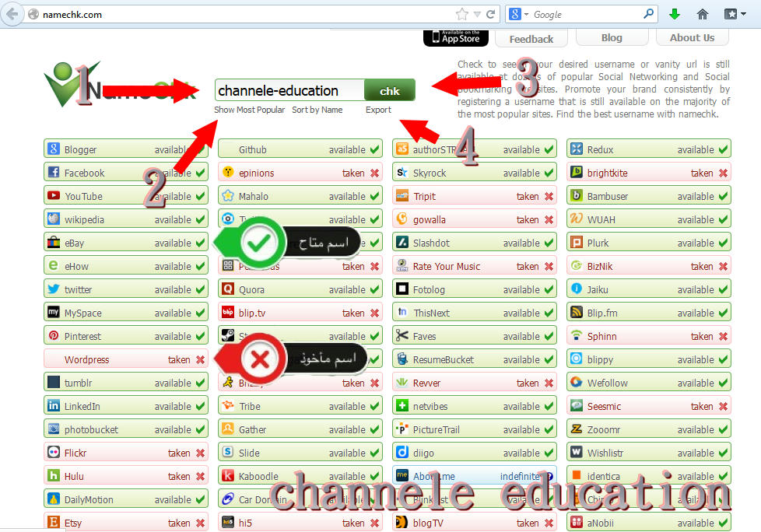Click the eBay site icon
Image resolution: width=761 pixels, height=532 pixels.
54,242
